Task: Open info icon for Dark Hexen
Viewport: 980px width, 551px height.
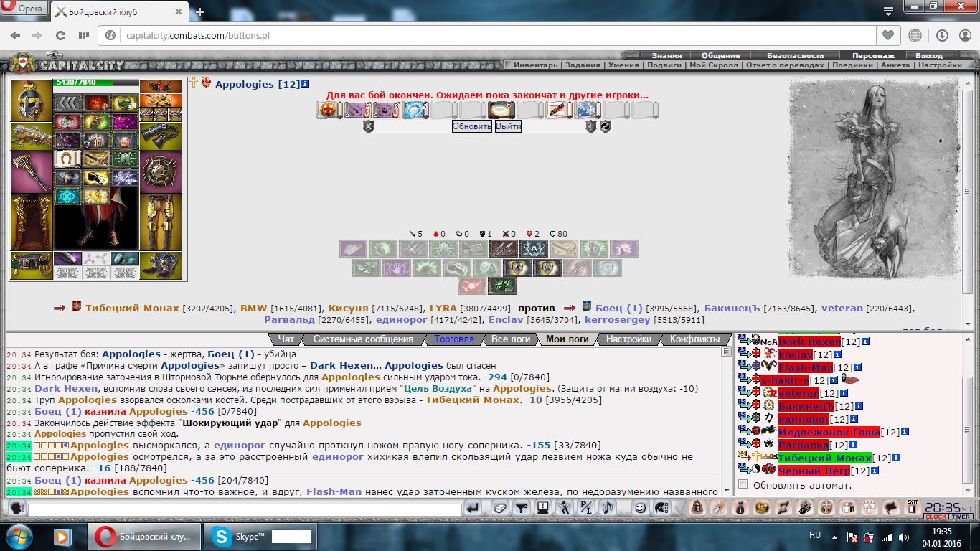Action: (865, 342)
